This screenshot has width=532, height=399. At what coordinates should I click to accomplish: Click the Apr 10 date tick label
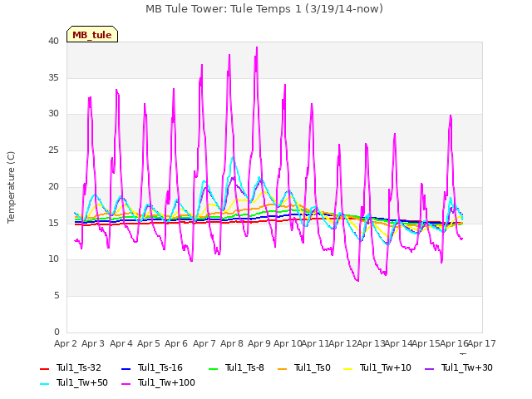coord(288,343)
